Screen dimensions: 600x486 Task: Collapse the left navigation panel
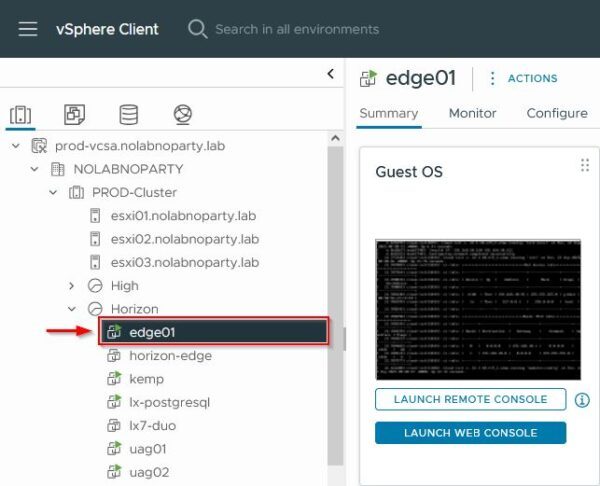click(x=331, y=74)
